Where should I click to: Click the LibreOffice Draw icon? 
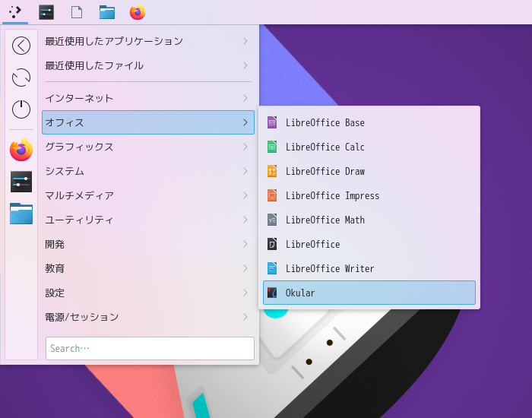[x=272, y=171]
